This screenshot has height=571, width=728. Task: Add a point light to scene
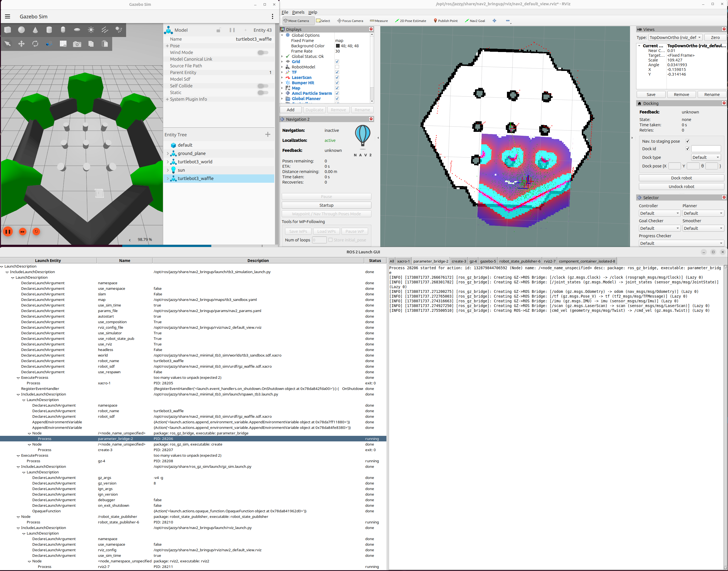click(91, 30)
